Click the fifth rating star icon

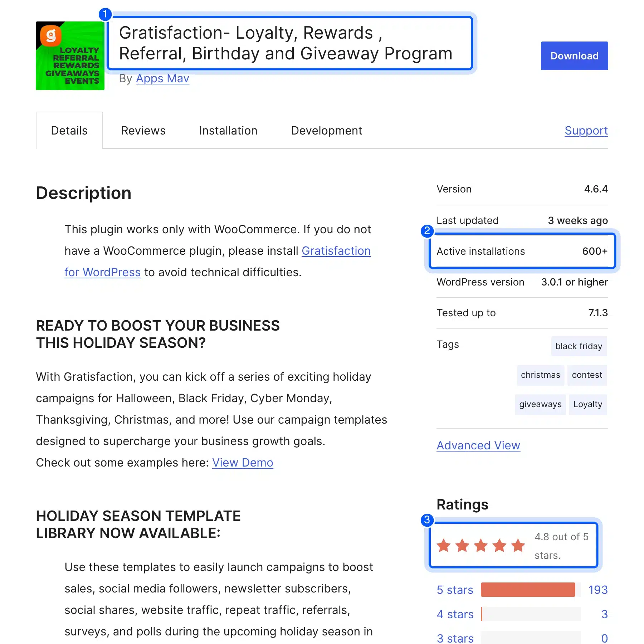[x=518, y=546]
